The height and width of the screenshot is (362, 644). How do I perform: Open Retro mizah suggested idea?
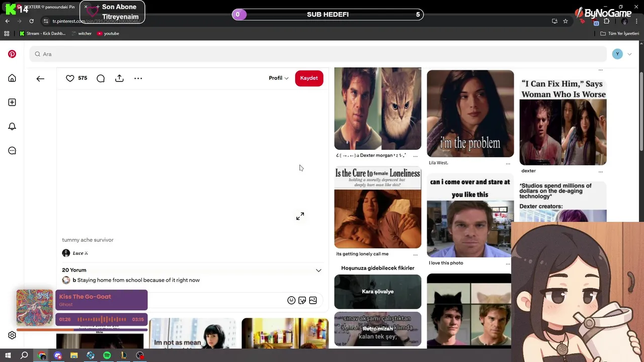(377, 329)
